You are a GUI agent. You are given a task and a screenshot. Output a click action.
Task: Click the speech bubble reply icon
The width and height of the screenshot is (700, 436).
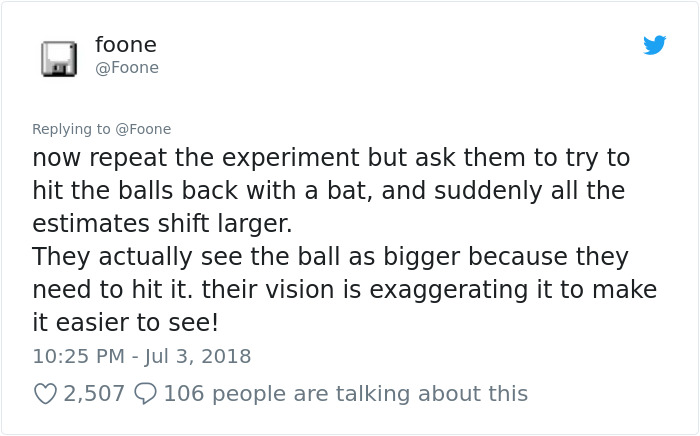[145, 394]
